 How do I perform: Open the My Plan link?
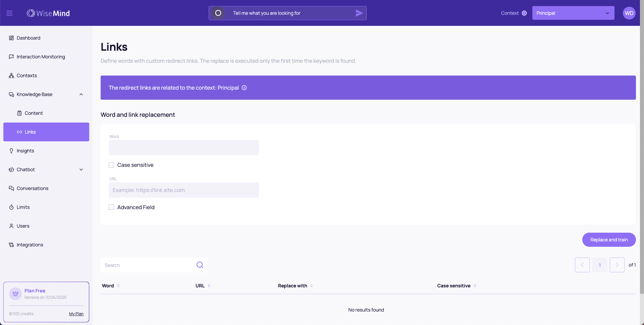point(76,314)
